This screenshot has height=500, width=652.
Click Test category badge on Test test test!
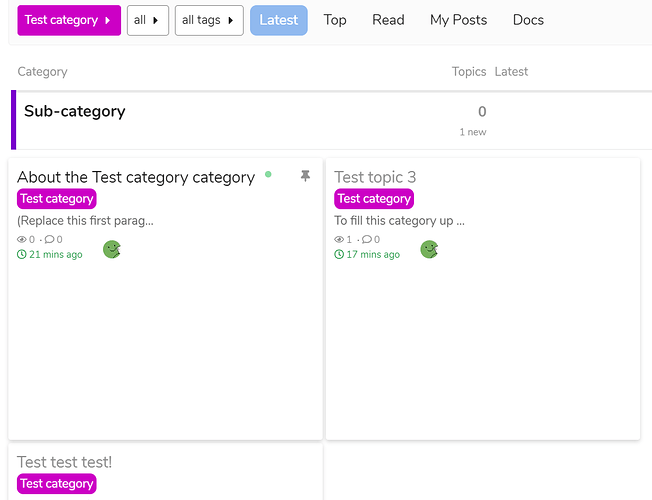tap(57, 484)
